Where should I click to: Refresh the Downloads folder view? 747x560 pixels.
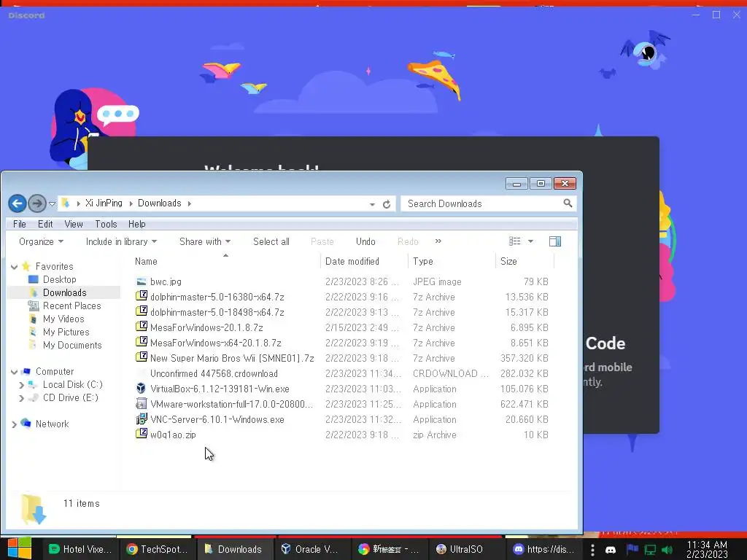[x=387, y=204]
